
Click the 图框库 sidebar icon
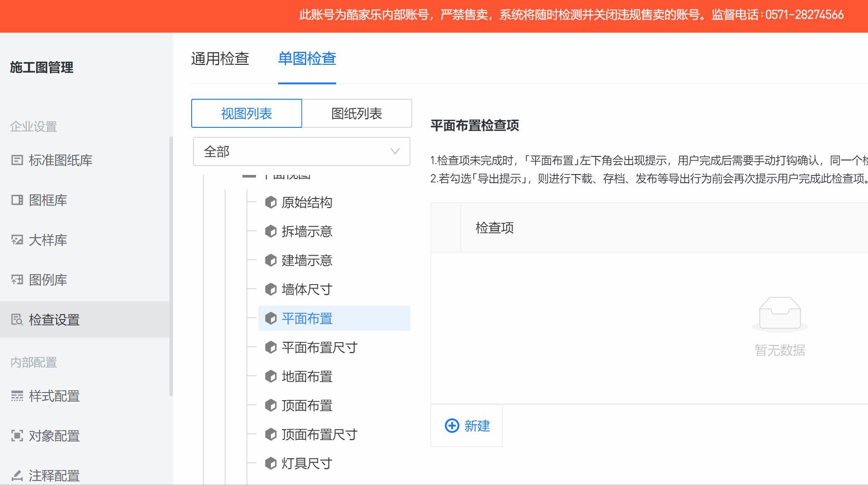[x=17, y=200]
